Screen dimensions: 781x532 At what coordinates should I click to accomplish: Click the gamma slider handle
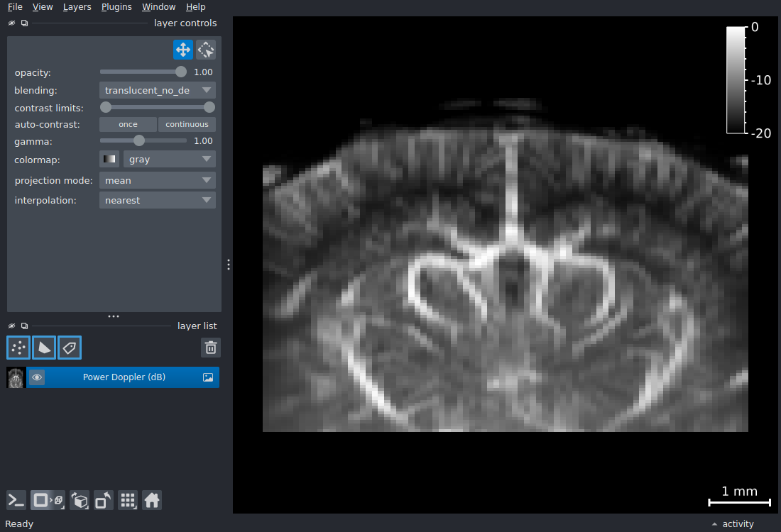point(139,141)
